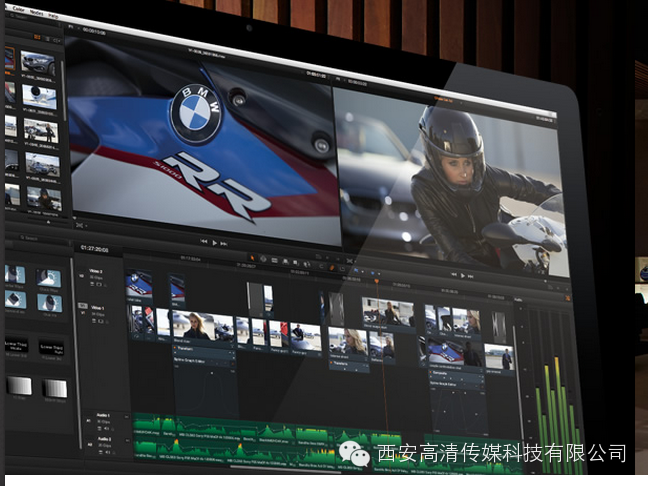
Task: Lock the Video 2 track
Action: coord(105,285)
